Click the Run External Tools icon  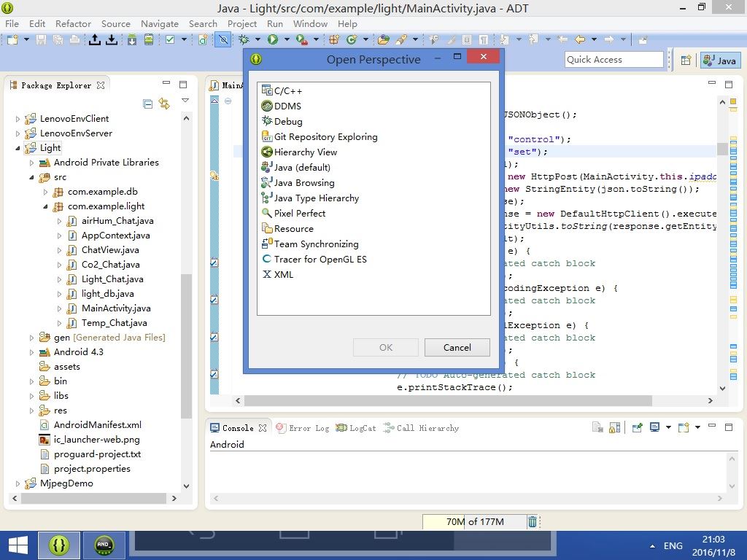coord(301,39)
